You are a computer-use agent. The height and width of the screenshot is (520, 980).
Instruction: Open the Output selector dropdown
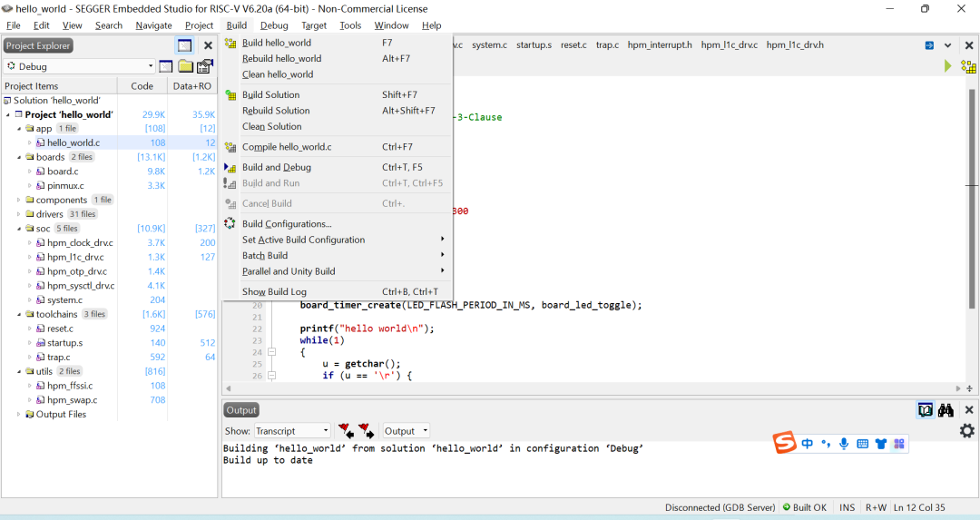(407, 431)
